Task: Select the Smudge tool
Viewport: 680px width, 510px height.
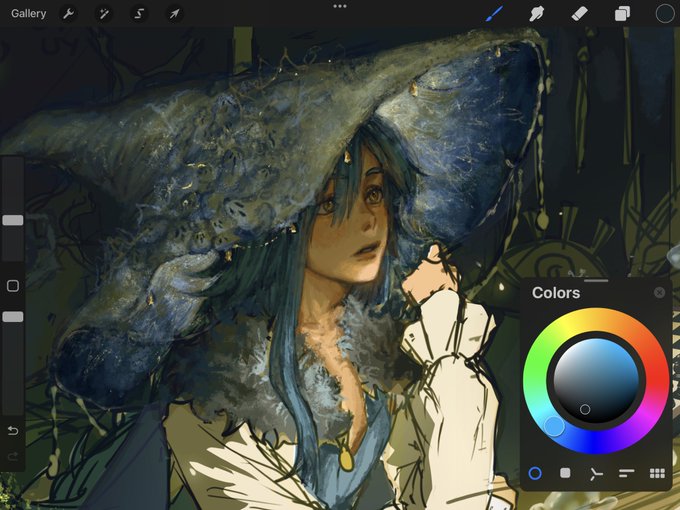Action: tap(536, 14)
